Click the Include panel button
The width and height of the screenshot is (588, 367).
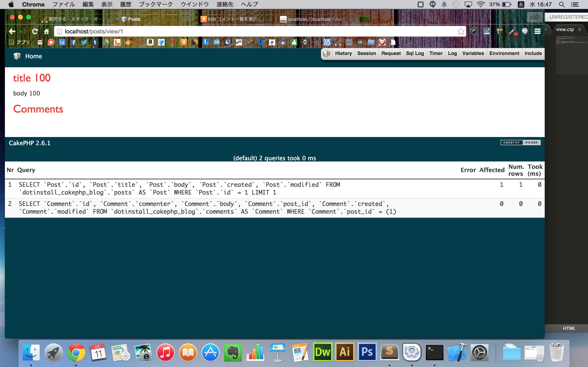[533, 53]
